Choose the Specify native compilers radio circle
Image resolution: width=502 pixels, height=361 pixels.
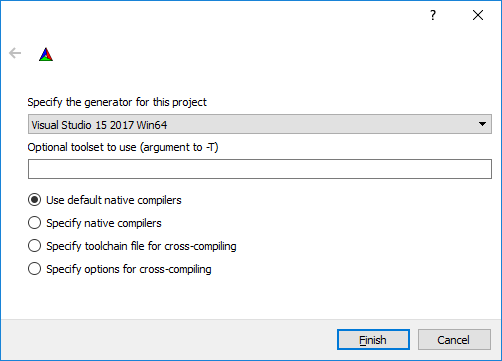[x=34, y=223]
